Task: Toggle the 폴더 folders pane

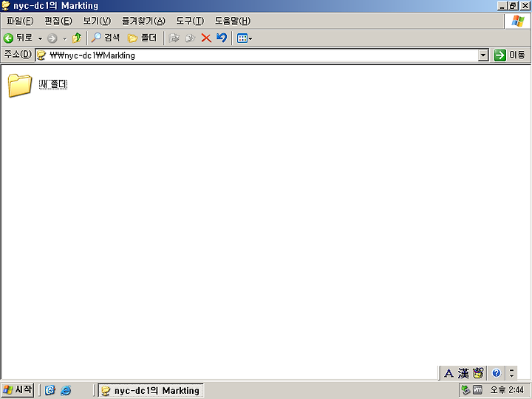Action: (142, 38)
